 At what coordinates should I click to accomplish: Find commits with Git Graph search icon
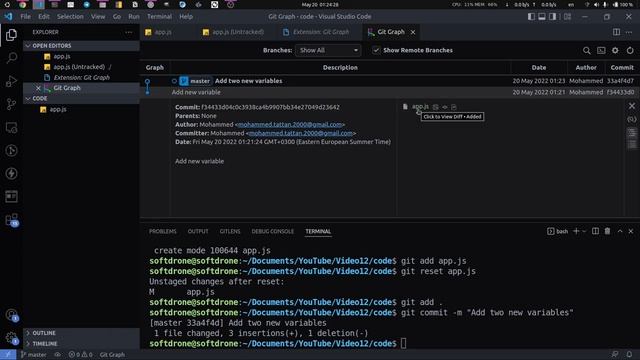(587, 51)
